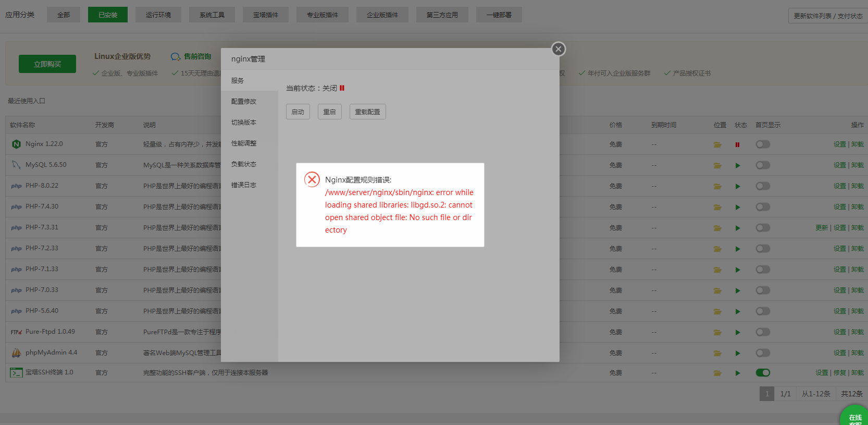Toggle 首页显示 switch for Pure-Ftpd
This screenshot has width=868, height=425.
click(763, 332)
